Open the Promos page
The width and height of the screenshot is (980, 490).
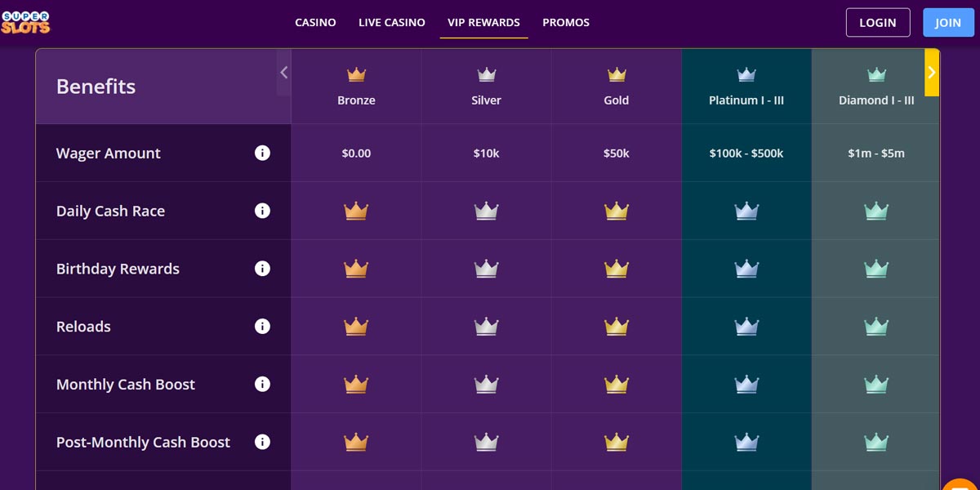pos(566,23)
